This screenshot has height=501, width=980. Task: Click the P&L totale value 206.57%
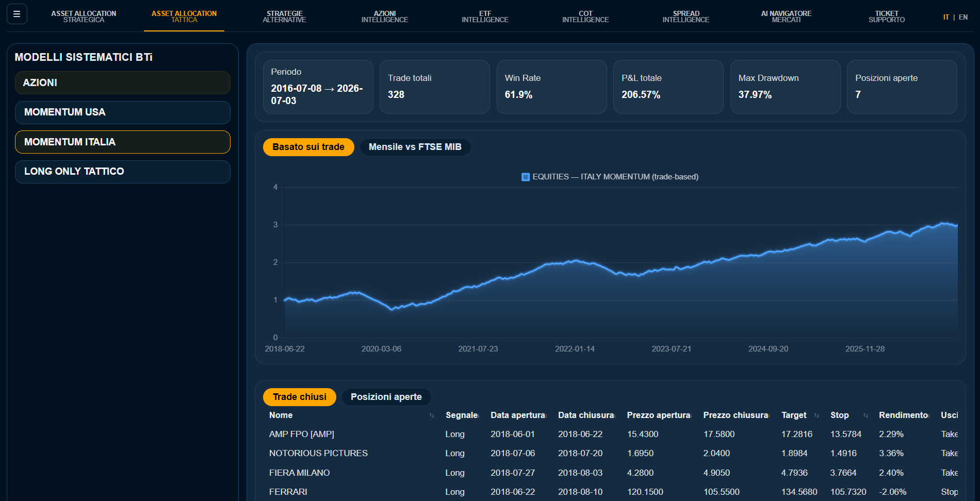[641, 95]
